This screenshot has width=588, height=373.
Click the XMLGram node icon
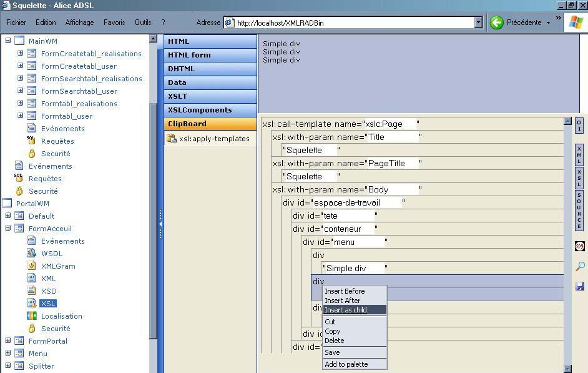tap(32, 266)
